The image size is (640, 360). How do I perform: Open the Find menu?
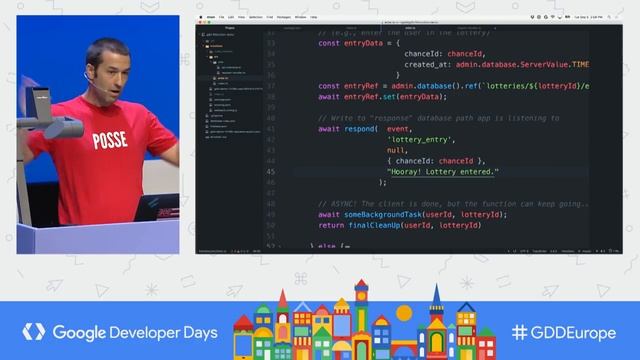270,17
